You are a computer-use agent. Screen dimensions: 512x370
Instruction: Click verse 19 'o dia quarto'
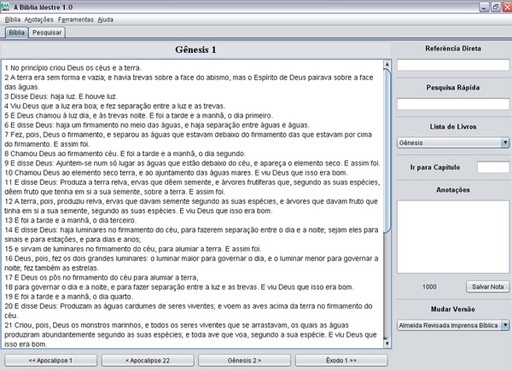68,297
